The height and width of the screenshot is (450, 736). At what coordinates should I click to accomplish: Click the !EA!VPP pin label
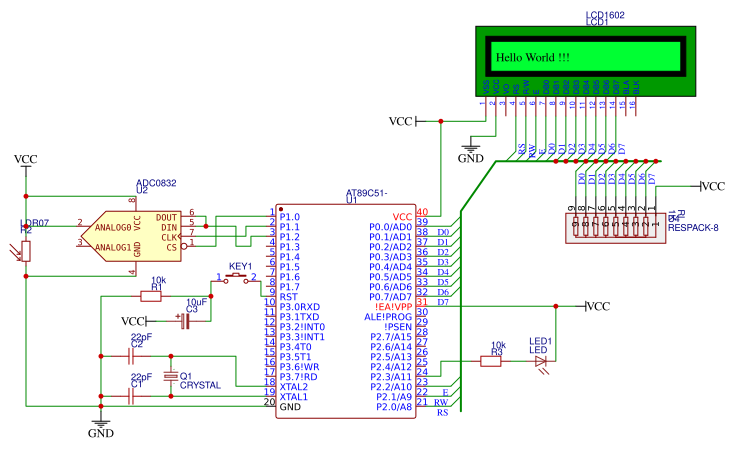click(393, 307)
